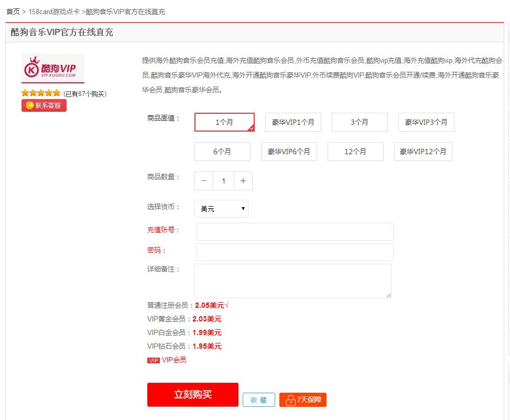Choose the 3个月 face value option
Screen dimensions: 510x420
[x=360, y=122]
